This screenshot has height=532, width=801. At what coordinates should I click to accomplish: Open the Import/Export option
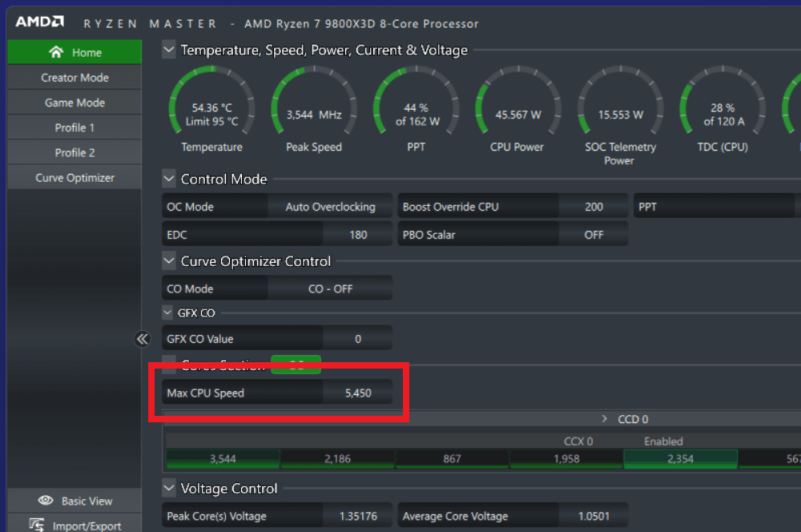click(x=74, y=525)
